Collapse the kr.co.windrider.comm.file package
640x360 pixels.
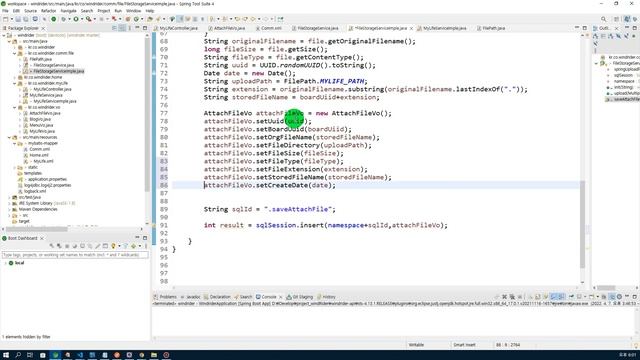pyautogui.click(x=15, y=53)
